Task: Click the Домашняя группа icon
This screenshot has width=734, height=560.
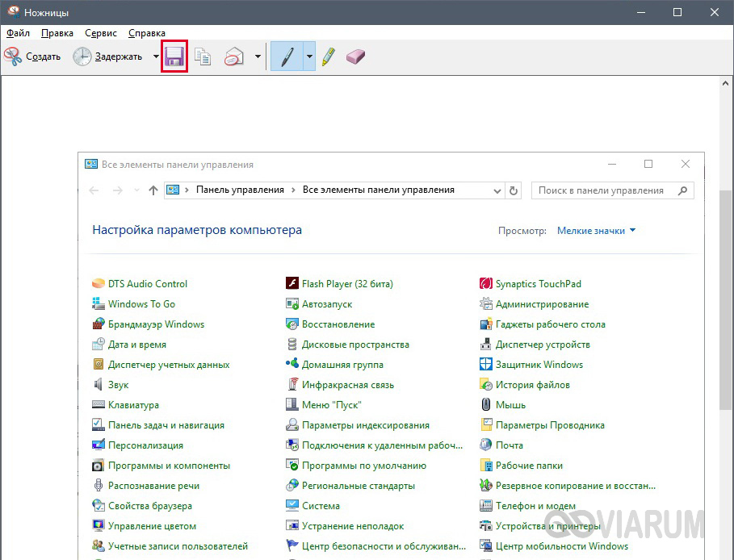Action: click(292, 364)
